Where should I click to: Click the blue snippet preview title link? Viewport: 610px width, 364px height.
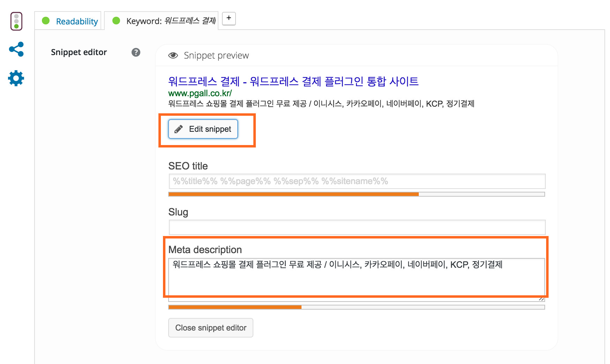pyautogui.click(x=293, y=81)
